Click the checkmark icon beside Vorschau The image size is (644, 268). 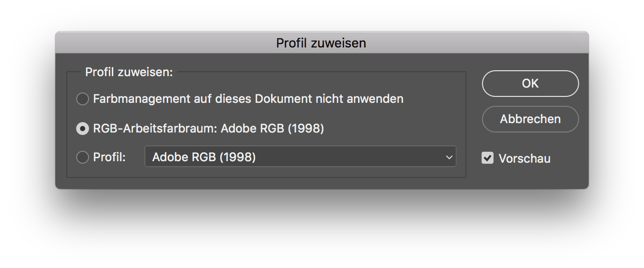(488, 158)
